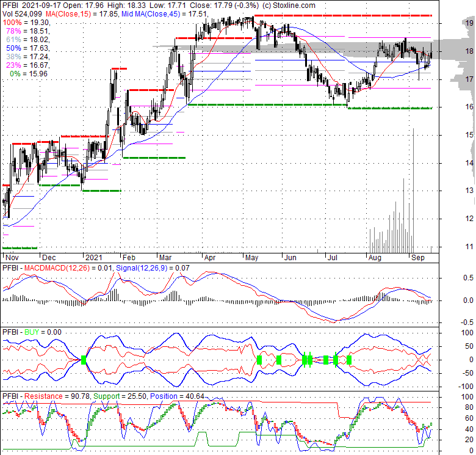This screenshot has width=476, height=455.
Task: Click the red 19.30 resistance line at top
Action: (343, 15)
